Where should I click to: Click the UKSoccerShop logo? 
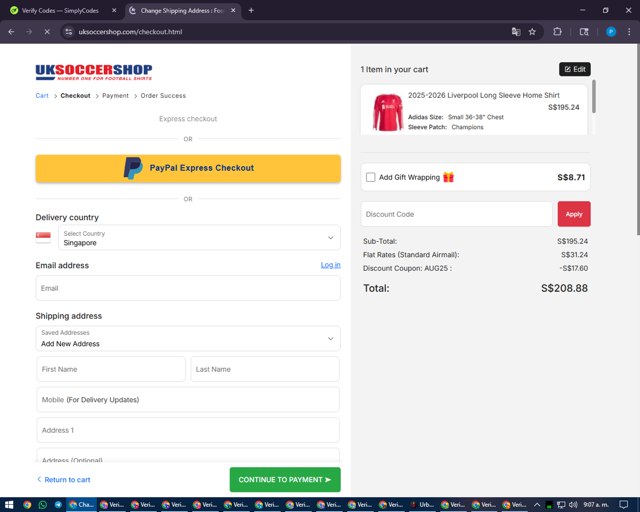point(94,72)
